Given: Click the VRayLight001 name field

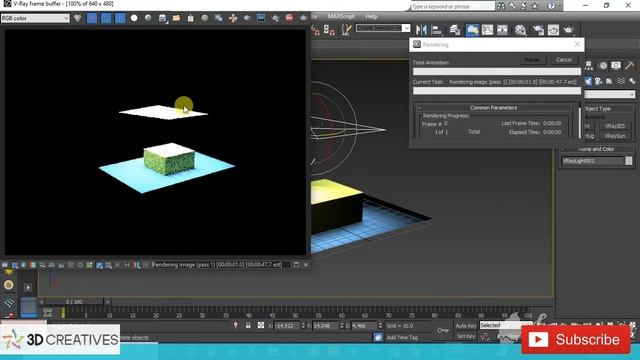Looking at the screenshot, I should 592,161.
